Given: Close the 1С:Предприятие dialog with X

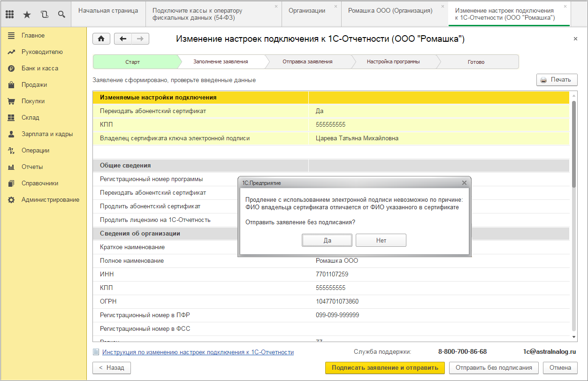Looking at the screenshot, I should coord(464,183).
